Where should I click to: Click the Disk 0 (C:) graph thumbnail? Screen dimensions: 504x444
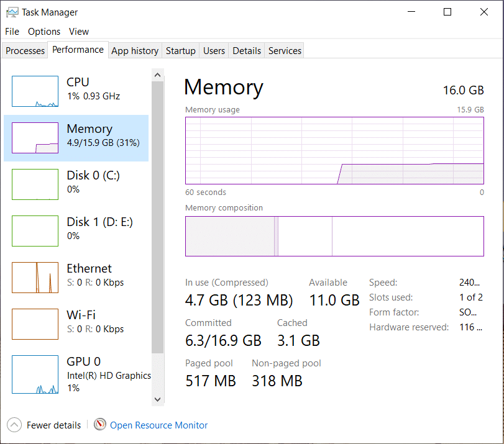tap(36, 184)
